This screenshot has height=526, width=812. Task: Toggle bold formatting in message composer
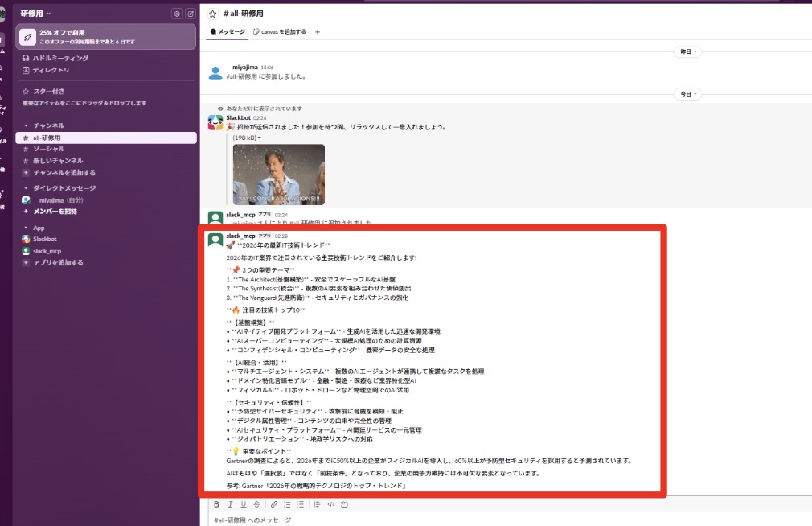pyautogui.click(x=216, y=504)
